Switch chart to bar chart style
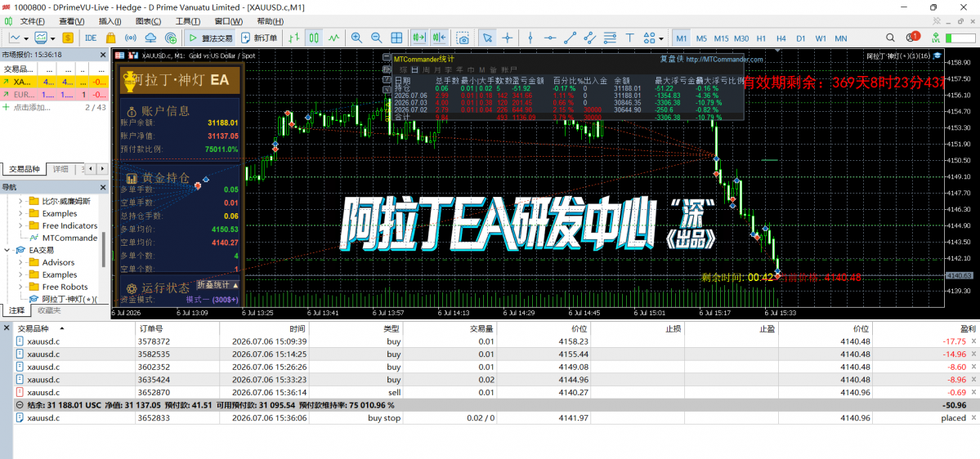980x459 pixels. point(295,38)
